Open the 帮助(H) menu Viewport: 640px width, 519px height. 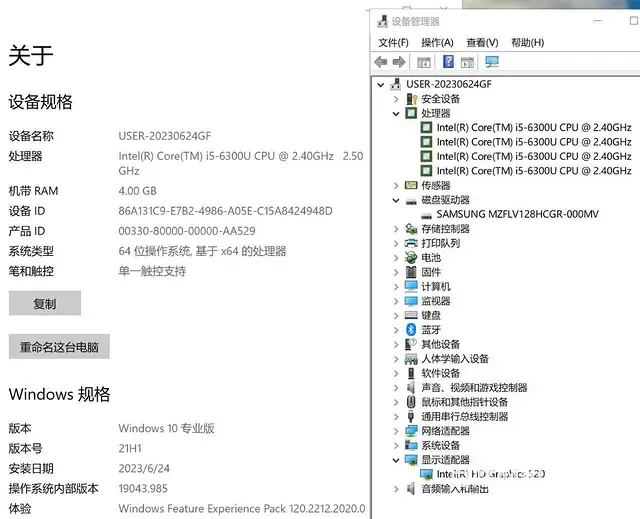(527, 42)
